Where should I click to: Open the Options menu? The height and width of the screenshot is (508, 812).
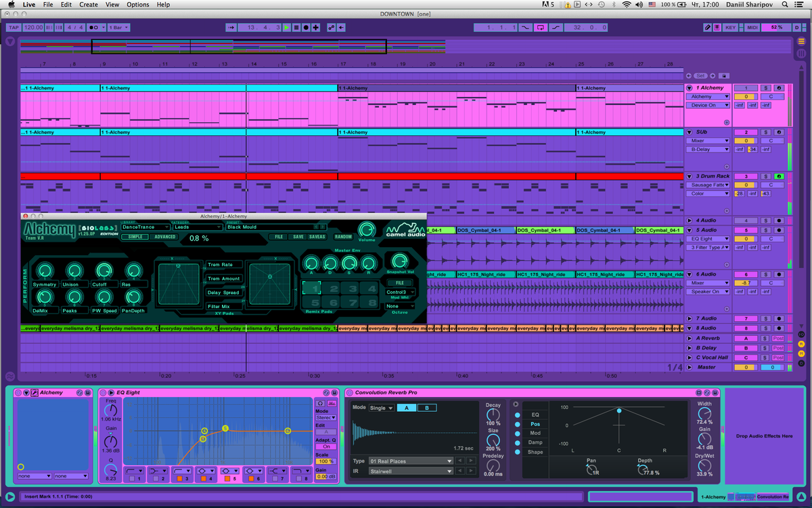[137, 5]
